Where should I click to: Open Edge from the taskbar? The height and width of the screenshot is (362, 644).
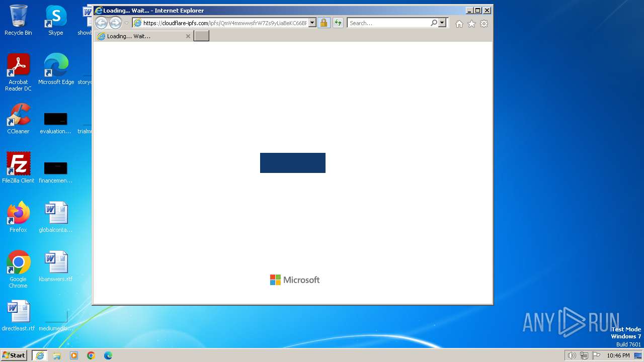pos(108,355)
